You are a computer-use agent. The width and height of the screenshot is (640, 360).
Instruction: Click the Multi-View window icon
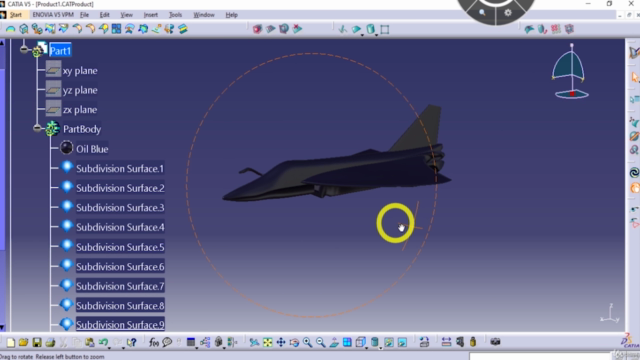[347, 342]
